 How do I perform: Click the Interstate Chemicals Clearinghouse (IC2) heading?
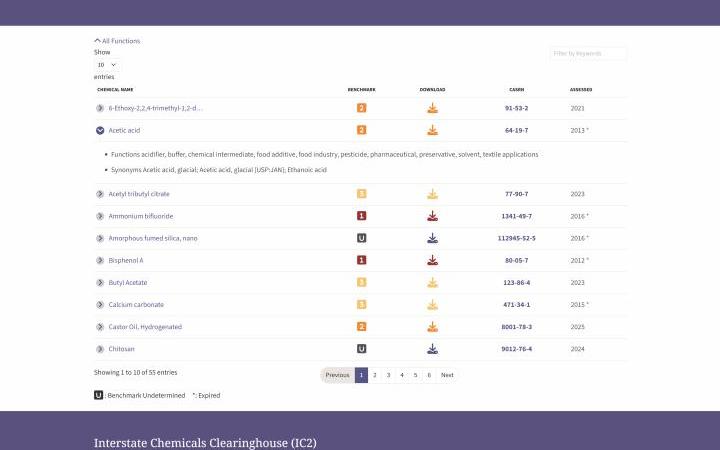[x=205, y=443]
